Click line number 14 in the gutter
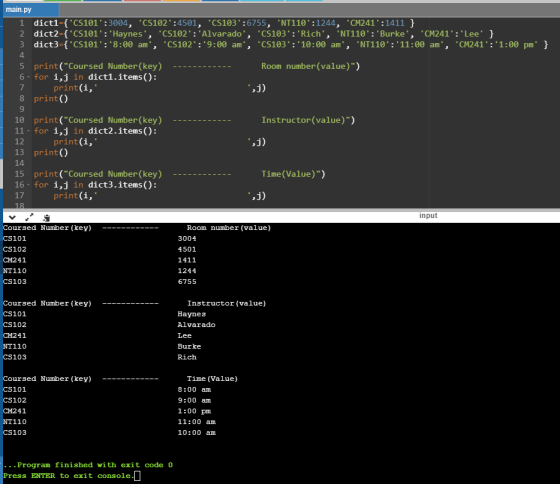Screen dimensions: 560x484 (19, 163)
